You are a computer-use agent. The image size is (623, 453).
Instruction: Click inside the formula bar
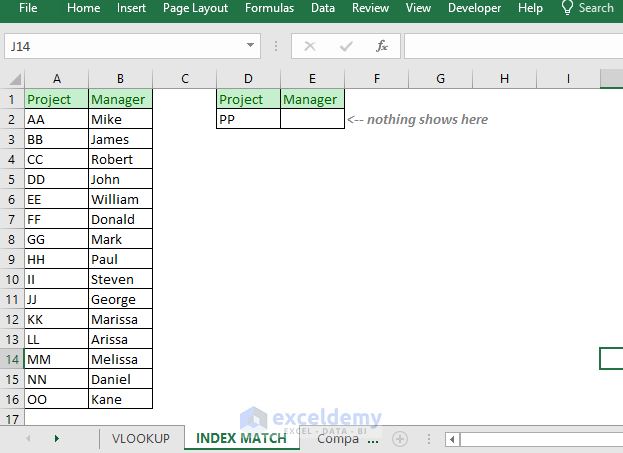[x=513, y=46]
